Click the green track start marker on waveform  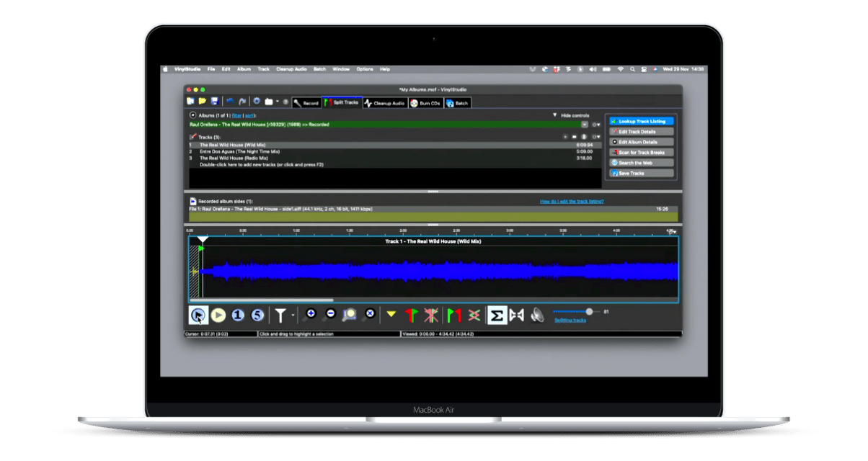pos(202,249)
